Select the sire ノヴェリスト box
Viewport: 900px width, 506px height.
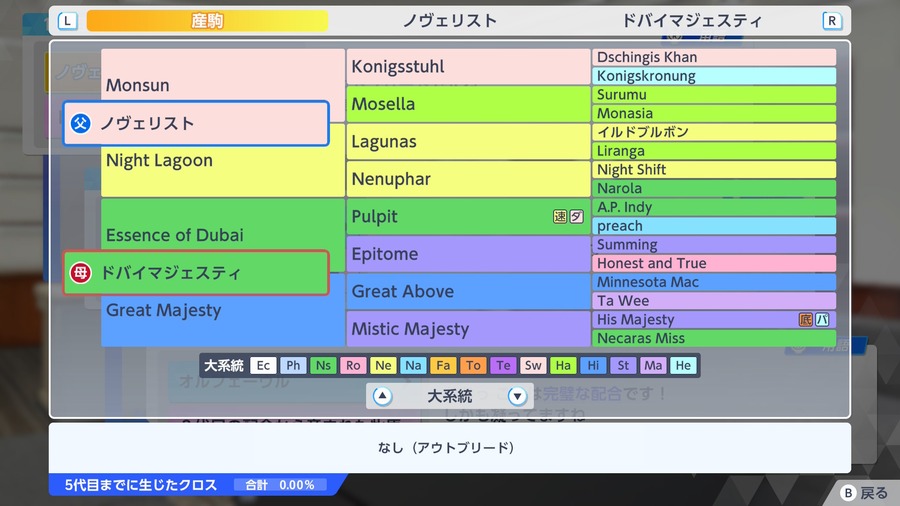click(x=196, y=123)
